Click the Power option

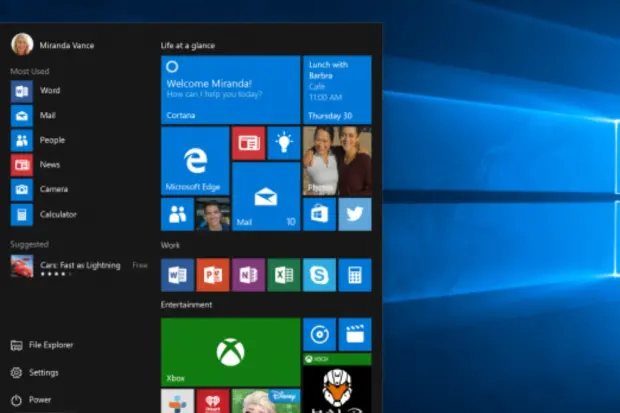pyautogui.click(x=31, y=400)
